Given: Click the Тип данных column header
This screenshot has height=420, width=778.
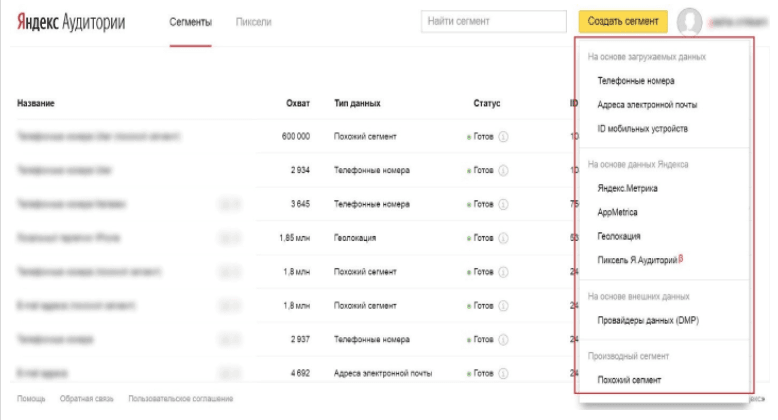Looking at the screenshot, I should point(357,103).
